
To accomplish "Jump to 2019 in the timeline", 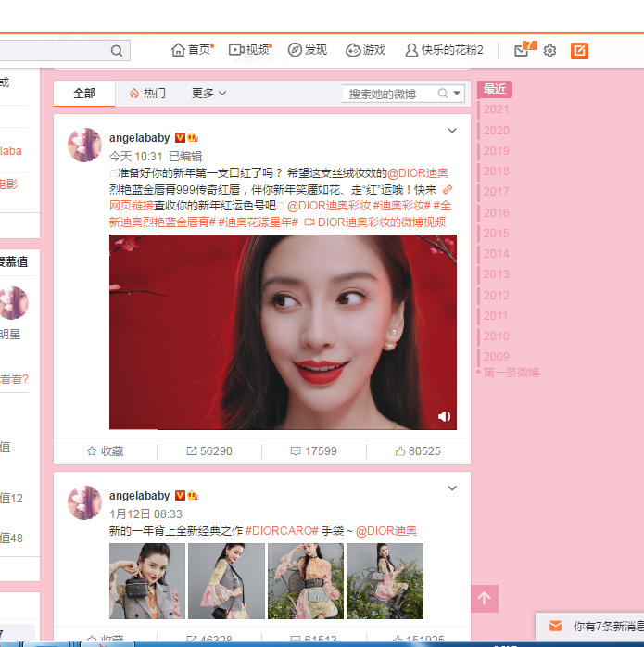I will coord(497,150).
